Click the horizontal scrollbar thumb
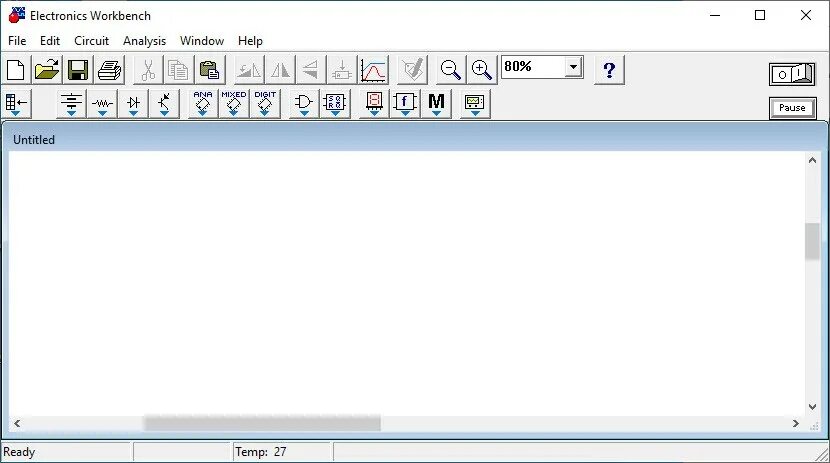Image resolution: width=830 pixels, height=463 pixels. point(262,423)
